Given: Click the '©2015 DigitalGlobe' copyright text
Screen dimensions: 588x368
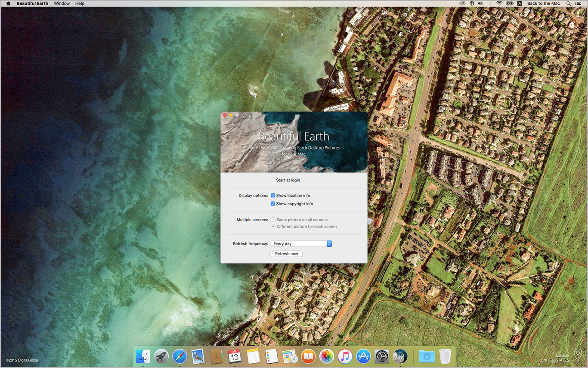Looking at the screenshot, I should coord(22,360).
